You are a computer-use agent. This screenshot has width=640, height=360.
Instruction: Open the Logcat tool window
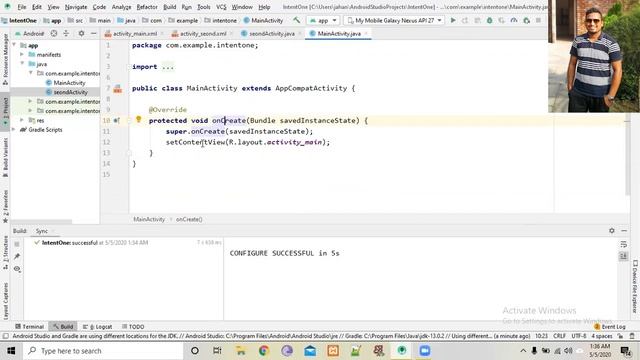coord(97,327)
